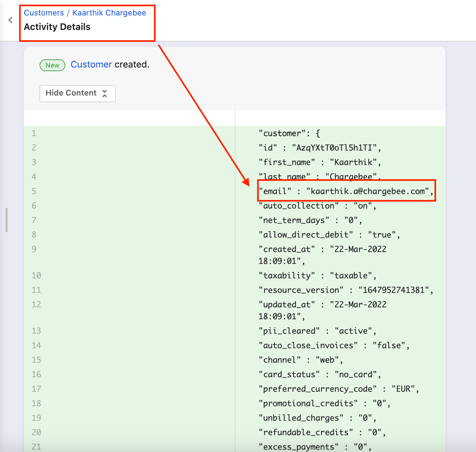Click collapse arrows icon in Hide Content

coord(104,93)
